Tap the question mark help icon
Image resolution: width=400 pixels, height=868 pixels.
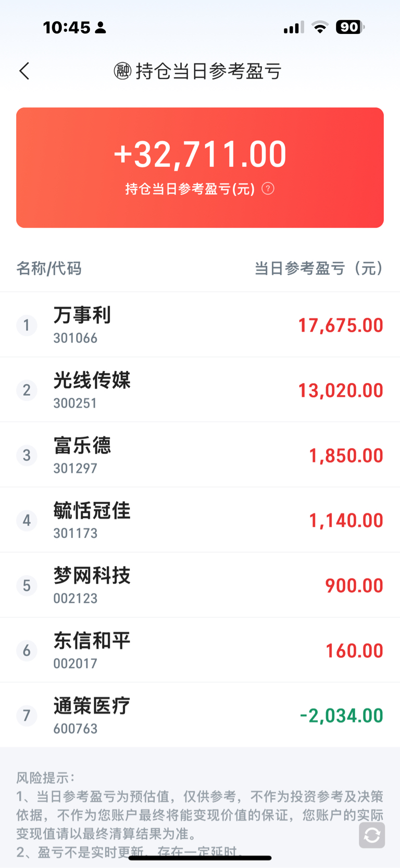pyautogui.click(x=268, y=188)
